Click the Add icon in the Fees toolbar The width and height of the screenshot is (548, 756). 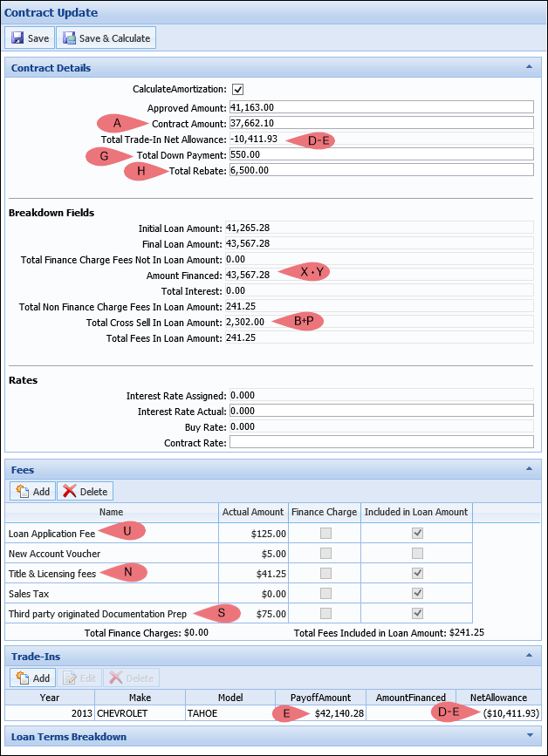pyautogui.click(x=22, y=491)
